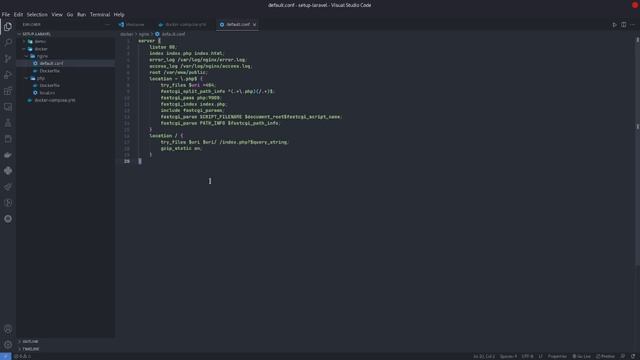Viewport: 640px width, 360px height.
Task: Click UTF-8 encoding in status bar
Action: pos(527,356)
